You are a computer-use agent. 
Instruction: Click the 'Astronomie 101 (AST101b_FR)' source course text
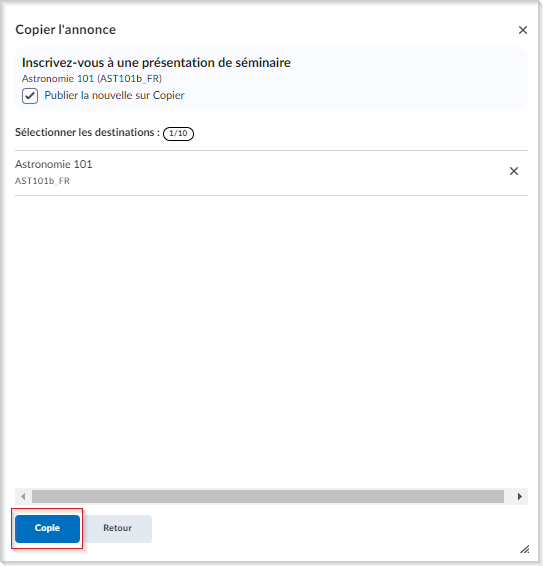[92, 79]
